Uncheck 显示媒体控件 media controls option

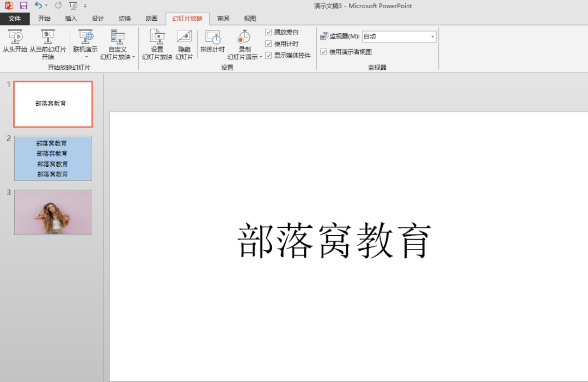[268, 55]
